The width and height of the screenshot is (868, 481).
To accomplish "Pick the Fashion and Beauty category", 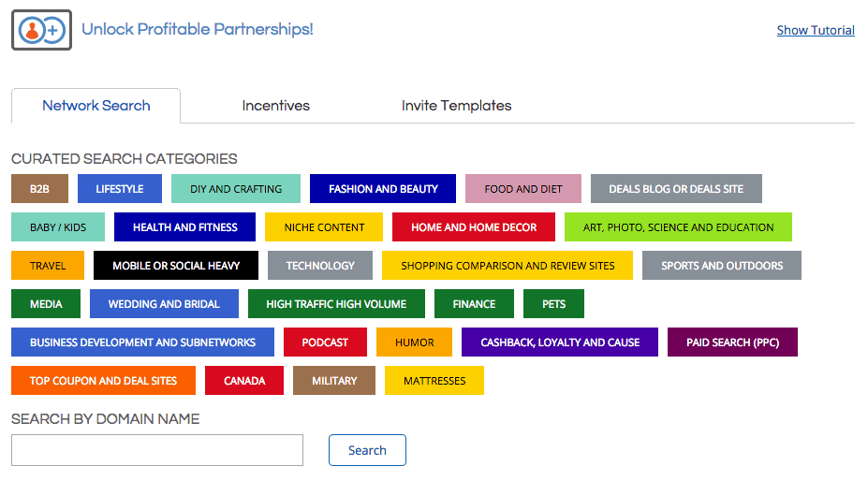I will [x=383, y=189].
